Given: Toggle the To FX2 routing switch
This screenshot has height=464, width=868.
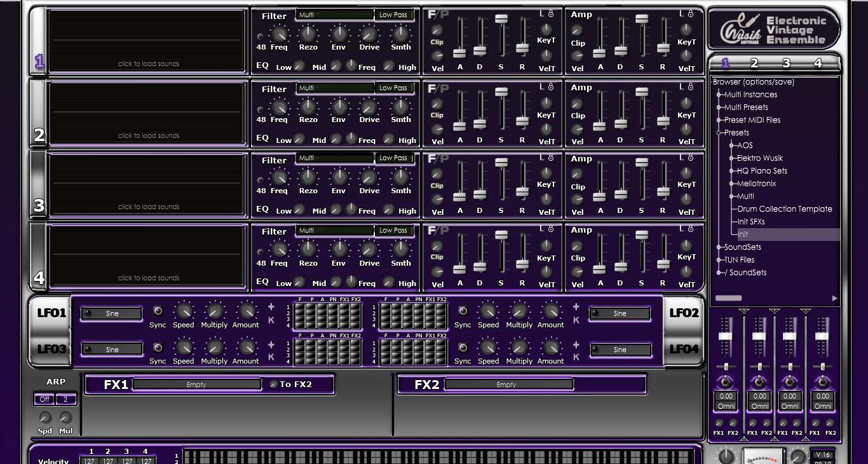Looking at the screenshot, I should click(273, 384).
